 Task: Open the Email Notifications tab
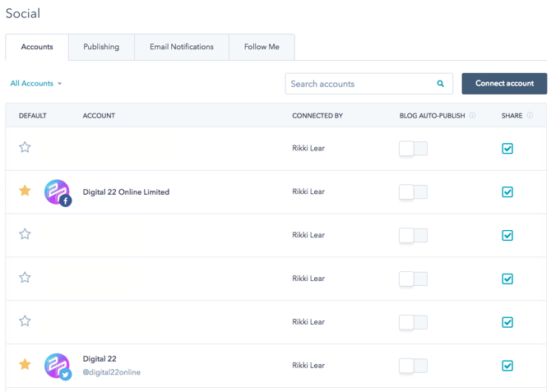pyautogui.click(x=182, y=47)
